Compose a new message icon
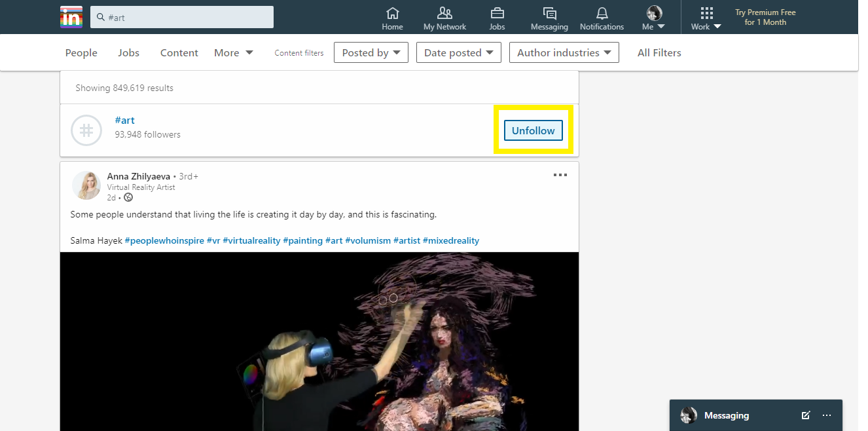The height and width of the screenshot is (431, 868). [x=806, y=415]
